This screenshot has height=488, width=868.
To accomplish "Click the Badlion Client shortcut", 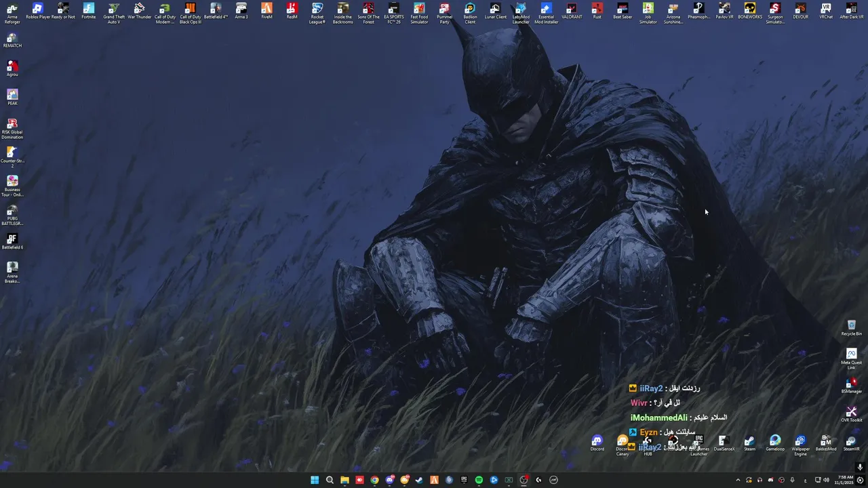I will tap(470, 13).
